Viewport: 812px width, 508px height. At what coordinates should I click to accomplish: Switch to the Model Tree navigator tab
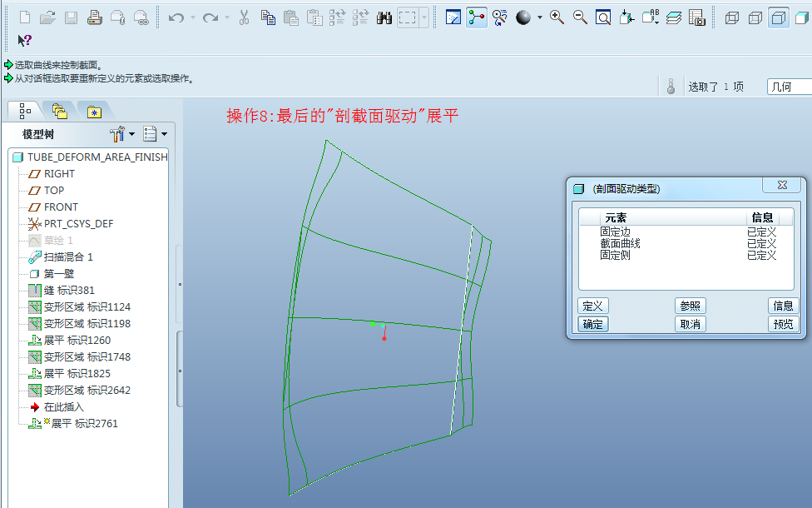click(24, 111)
